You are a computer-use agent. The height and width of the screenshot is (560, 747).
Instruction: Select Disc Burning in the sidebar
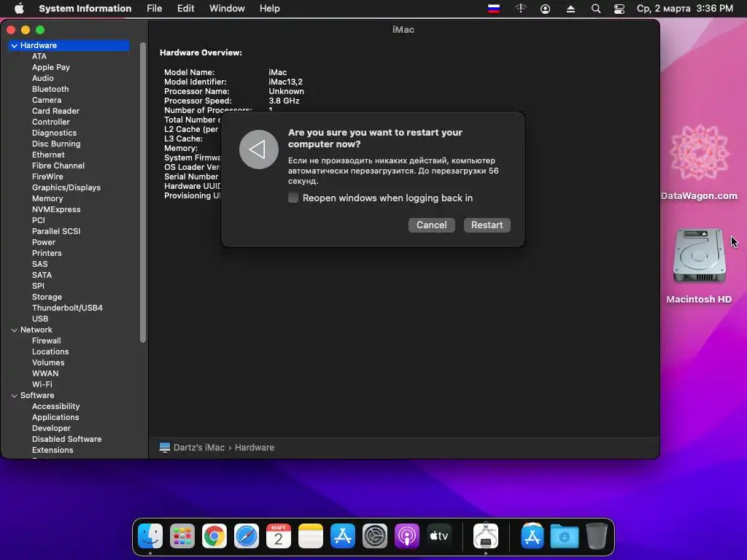click(56, 144)
